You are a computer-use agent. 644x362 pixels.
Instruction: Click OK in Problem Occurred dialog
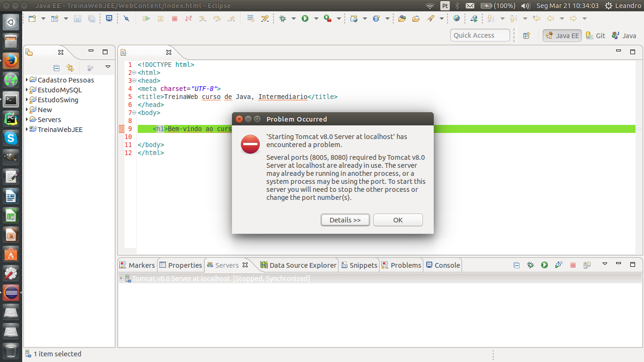point(398,220)
